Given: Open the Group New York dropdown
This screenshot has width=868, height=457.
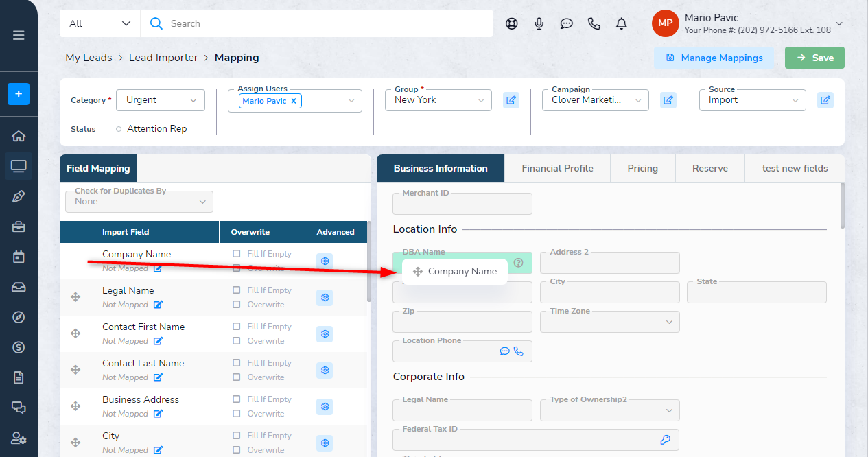Looking at the screenshot, I should (x=438, y=100).
